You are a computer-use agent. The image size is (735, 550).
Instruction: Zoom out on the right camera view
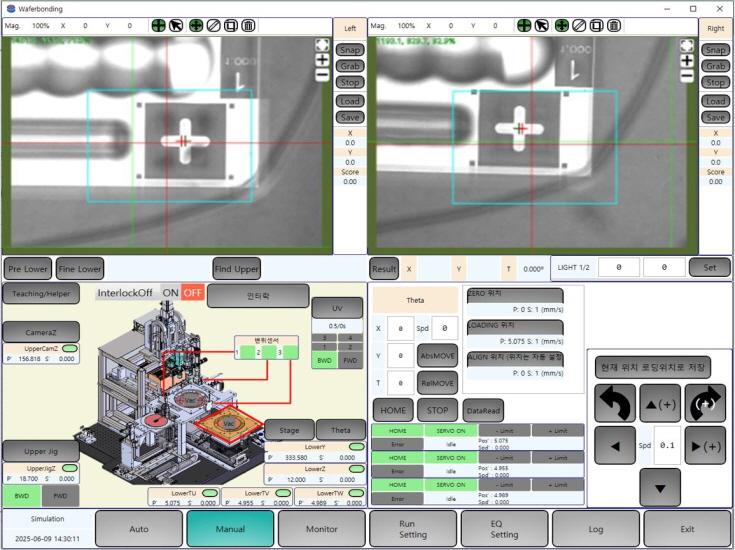click(687, 74)
